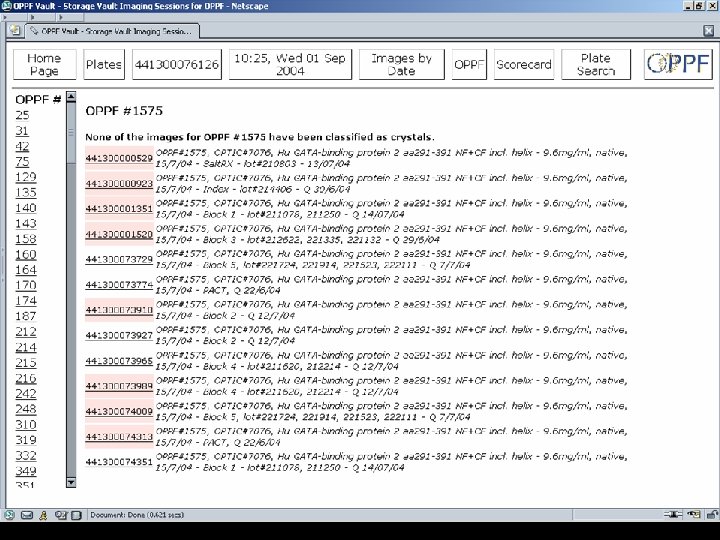Select OPPF number 140 in sidebar
The image size is (720, 540).
click(x=26, y=208)
